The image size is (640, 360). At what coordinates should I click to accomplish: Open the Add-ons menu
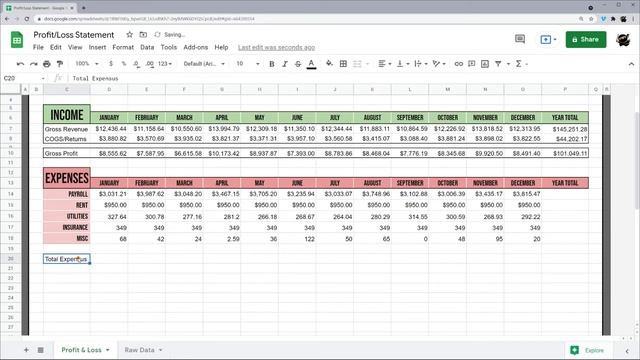point(196,47)
